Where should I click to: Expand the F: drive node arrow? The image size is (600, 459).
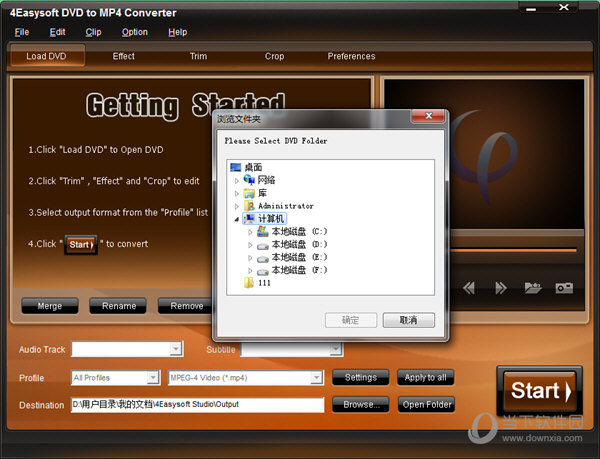pos(250,271)
